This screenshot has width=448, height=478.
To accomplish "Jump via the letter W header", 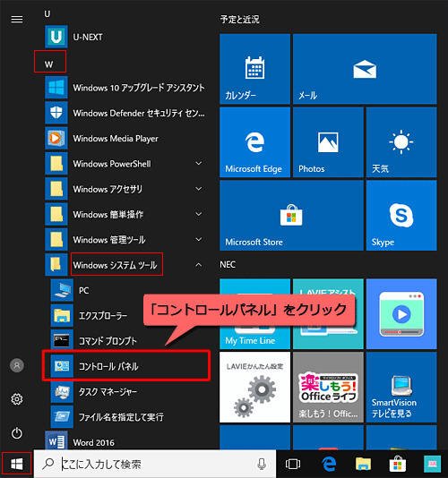I will click(x=48, y=64).
